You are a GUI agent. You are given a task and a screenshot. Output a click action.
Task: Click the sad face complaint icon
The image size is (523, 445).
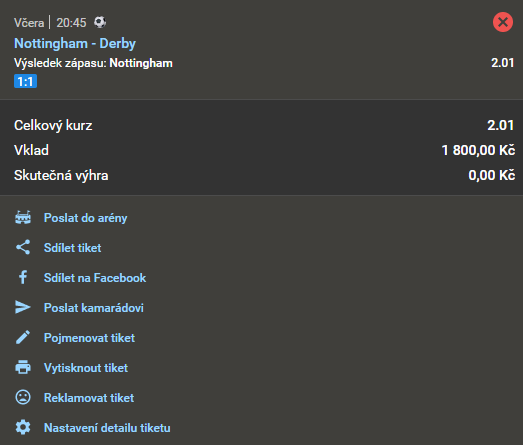pos(23,397)
